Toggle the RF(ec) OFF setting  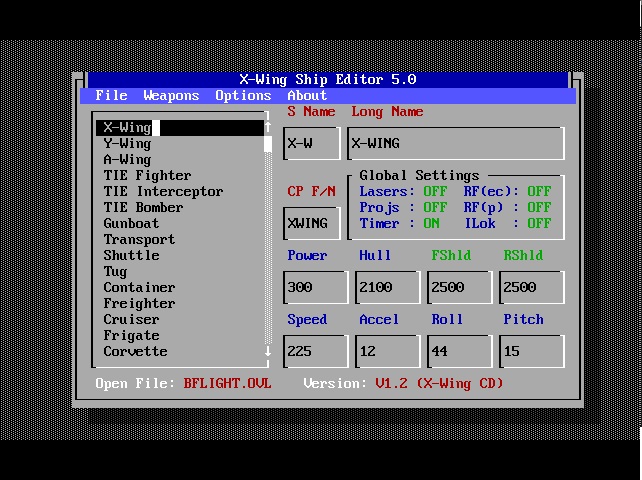tap(539, 191)
